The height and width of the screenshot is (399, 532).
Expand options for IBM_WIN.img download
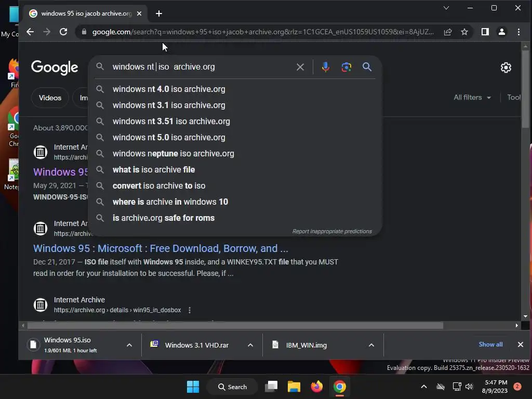pyautogui.click(x=371, y=345)
